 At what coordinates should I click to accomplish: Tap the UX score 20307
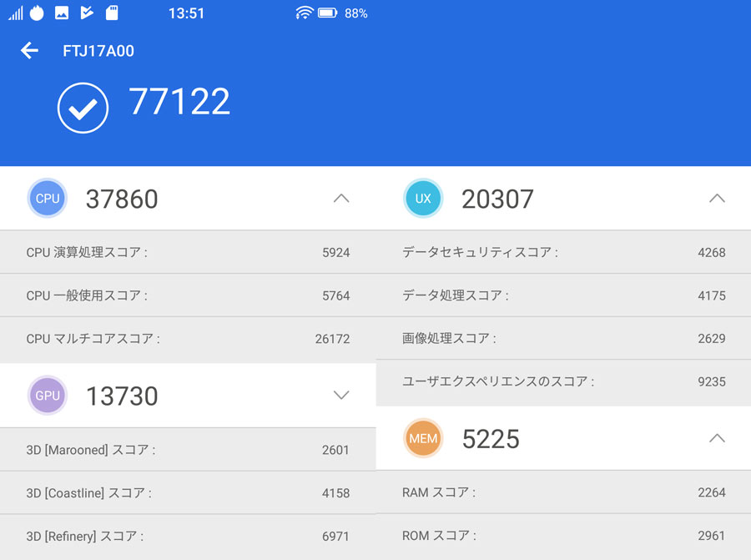pyautogui.click(x=497, y=199)
